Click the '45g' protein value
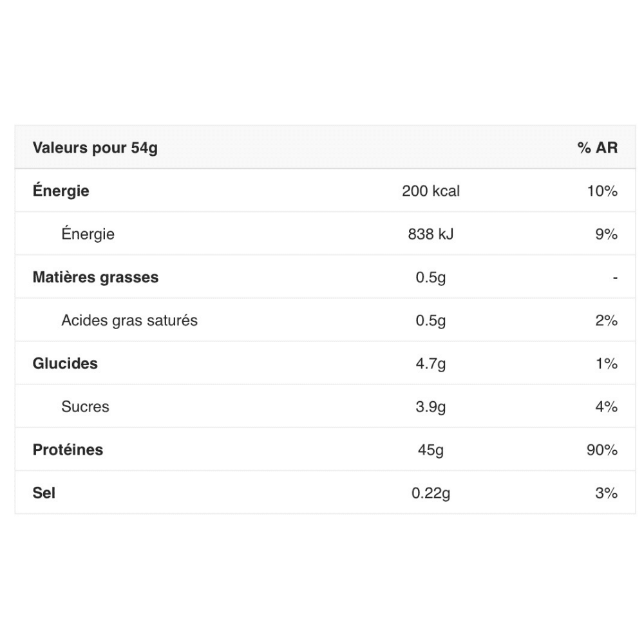Screen dimensions: 644x644 click(x=431, y=450)
